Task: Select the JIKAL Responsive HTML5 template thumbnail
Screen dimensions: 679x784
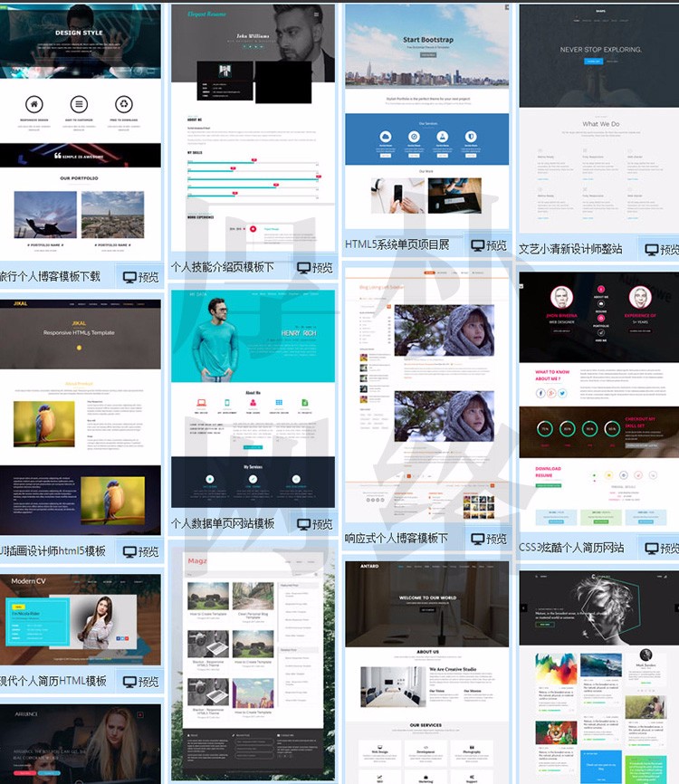Action: click(81, 417)
